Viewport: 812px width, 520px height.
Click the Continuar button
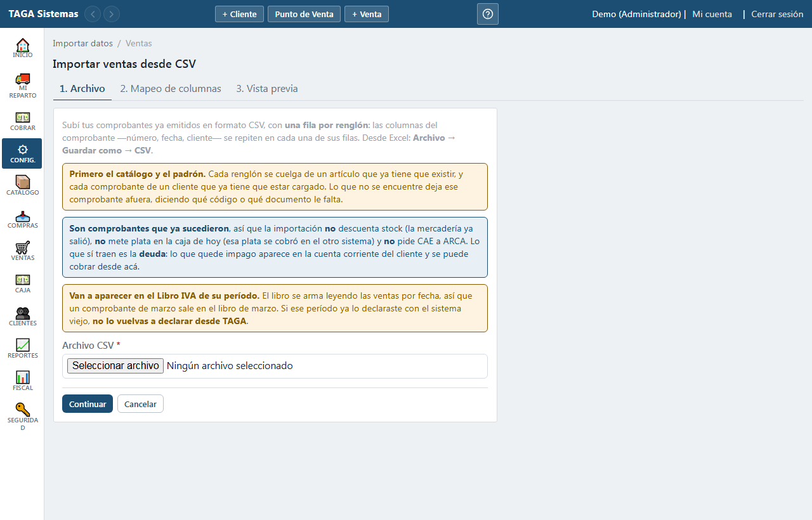[88, 404]
